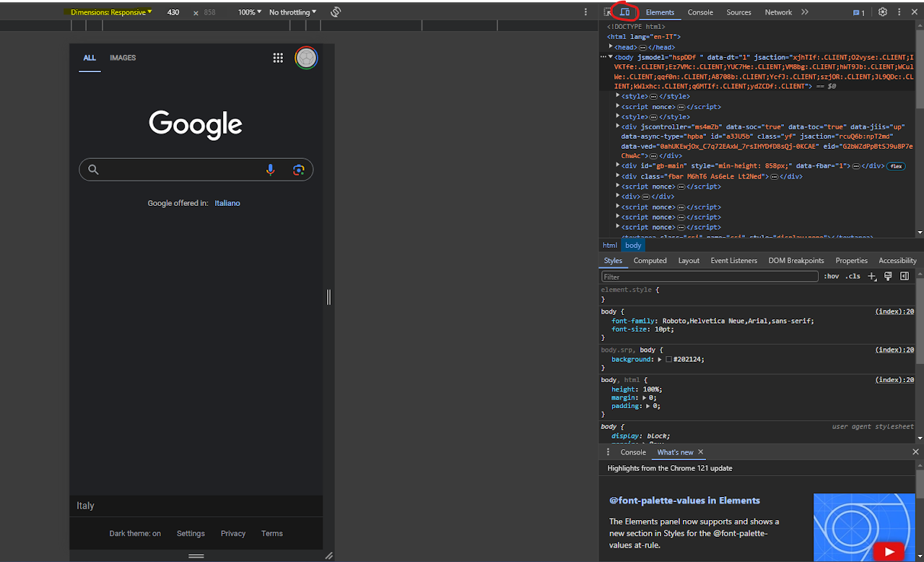Select the Elements tab
Image resolution: width=924 pixels, height=562 pixels.
click(x=660, y=12)
